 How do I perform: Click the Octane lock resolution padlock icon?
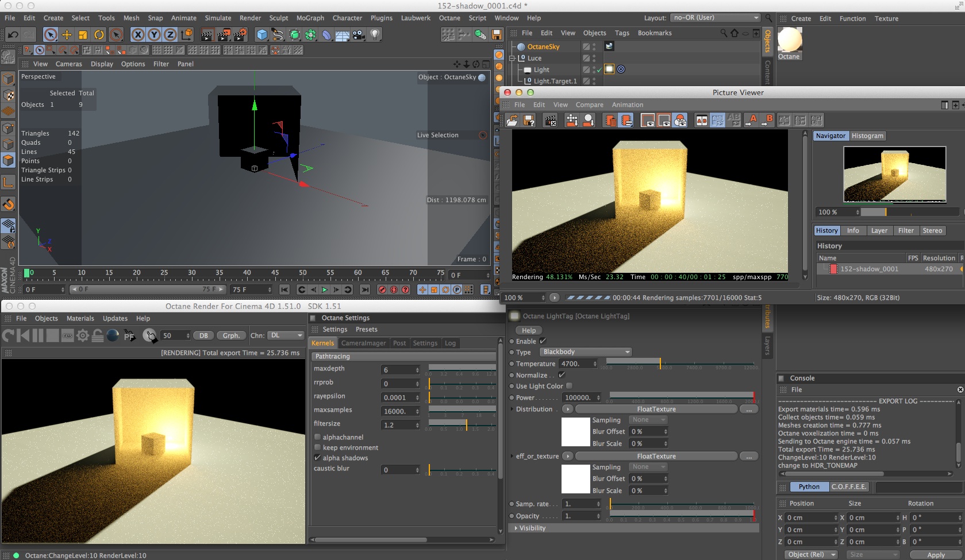[x=98, y=335]
